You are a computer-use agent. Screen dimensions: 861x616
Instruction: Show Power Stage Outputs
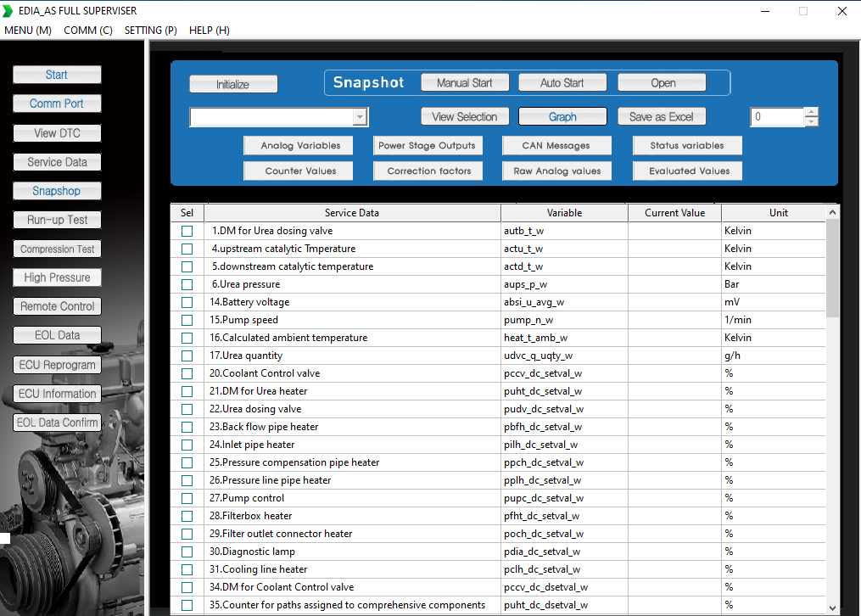tap(428, 145)
